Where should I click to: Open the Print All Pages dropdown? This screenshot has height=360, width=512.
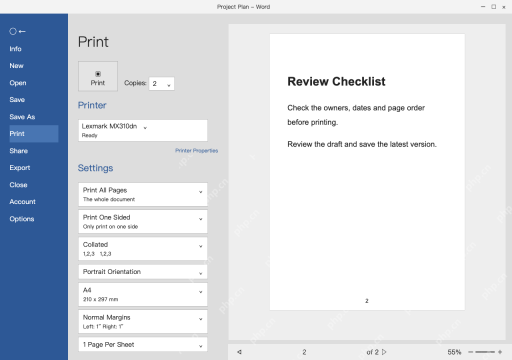(x=143, y=194)
